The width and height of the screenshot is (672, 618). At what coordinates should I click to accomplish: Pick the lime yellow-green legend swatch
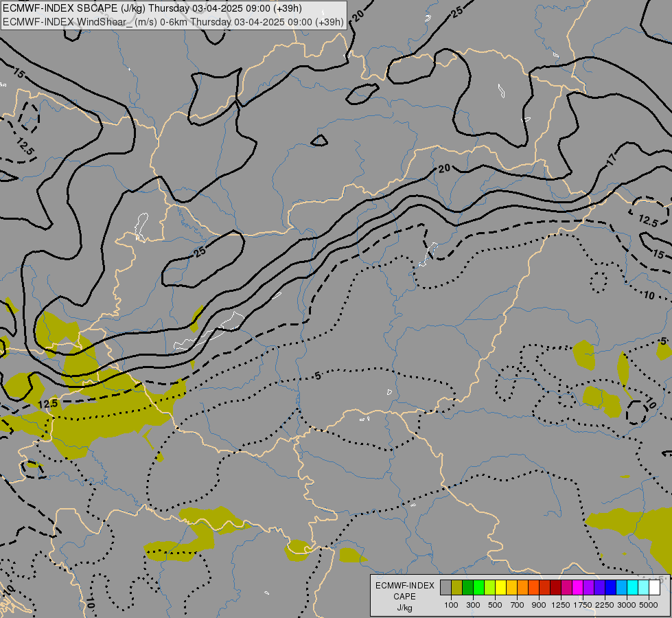(490, 588)
